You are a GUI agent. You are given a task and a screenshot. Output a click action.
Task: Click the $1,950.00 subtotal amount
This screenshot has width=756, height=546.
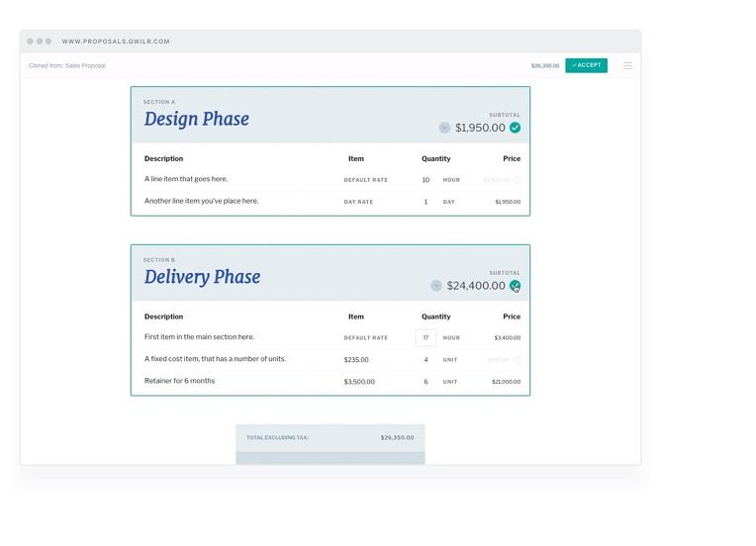point(480,128)
